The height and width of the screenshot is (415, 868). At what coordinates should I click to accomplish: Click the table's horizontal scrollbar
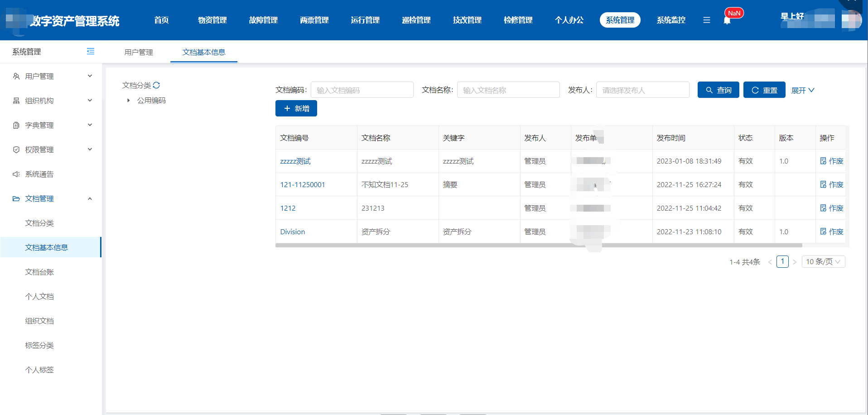pyautogui.click(x=539, y=245)
